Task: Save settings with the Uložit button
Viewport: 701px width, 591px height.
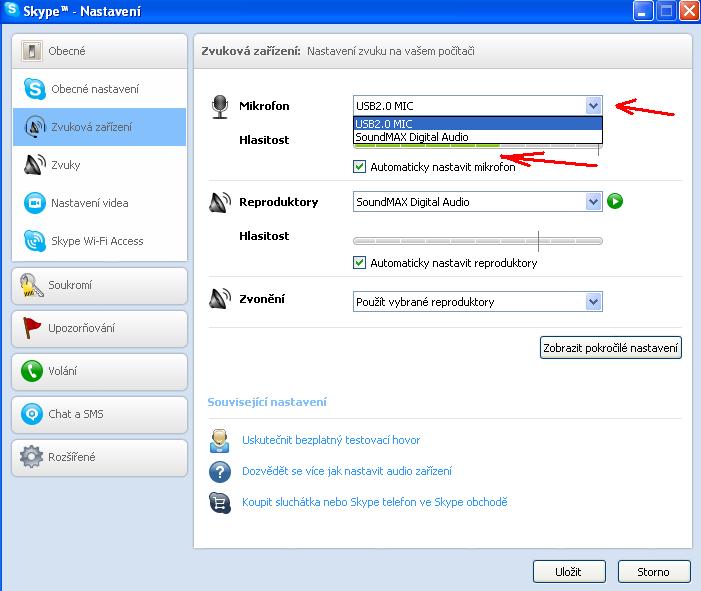Action: coord(569,572)
